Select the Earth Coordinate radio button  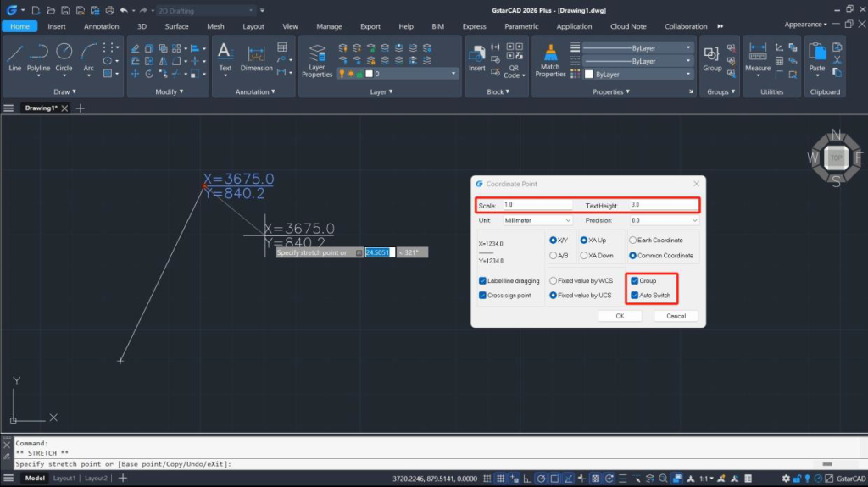[x=633, y=241]
